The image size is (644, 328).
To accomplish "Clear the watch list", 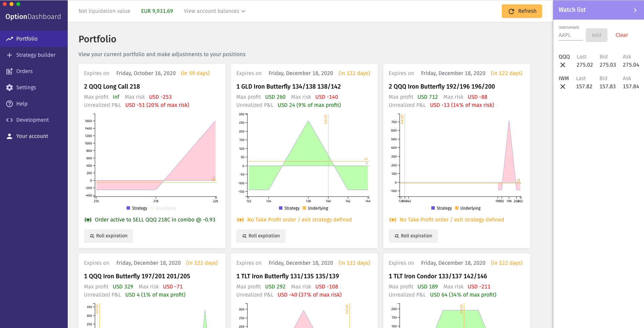I will pyautogui.click(x=622, y=35).
